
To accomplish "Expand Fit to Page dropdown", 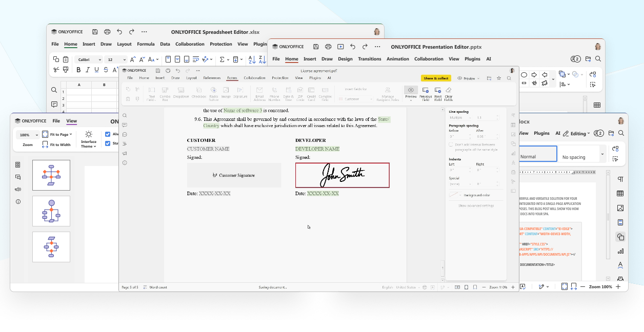I will [x=57, y=134].
